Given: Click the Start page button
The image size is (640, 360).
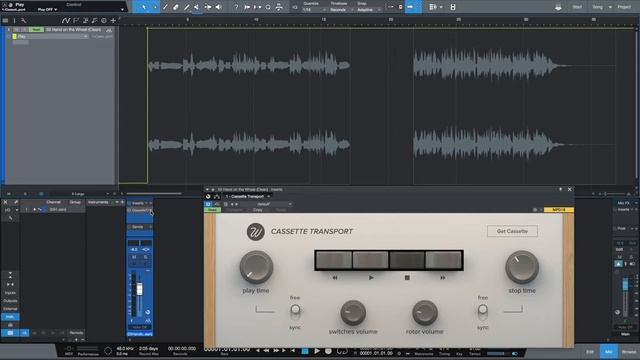Looking at the screenshot, I should click(577, 7).
